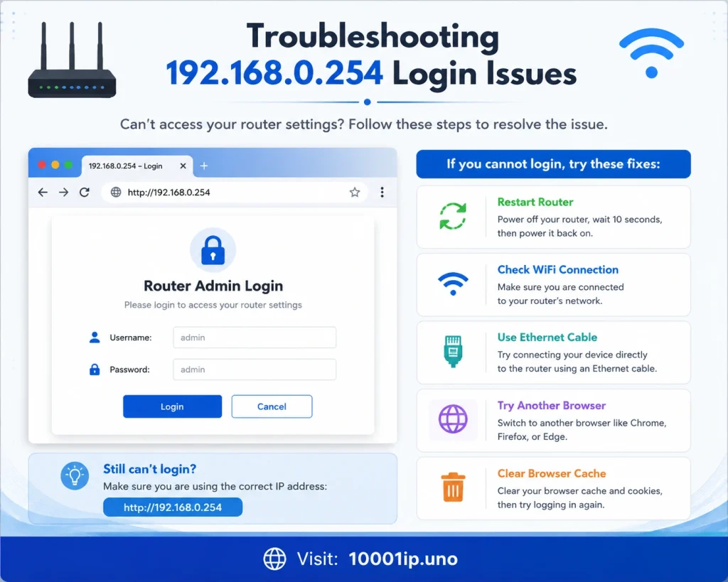Bookmark the page using the star icon
The image size is (728, 582).
[355, 192]
